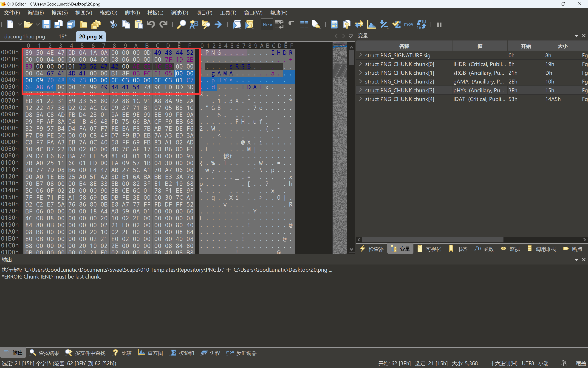Open the 搜索(S) menu
Viewport: 588px width, 368px height.
[x=59, y=13]
